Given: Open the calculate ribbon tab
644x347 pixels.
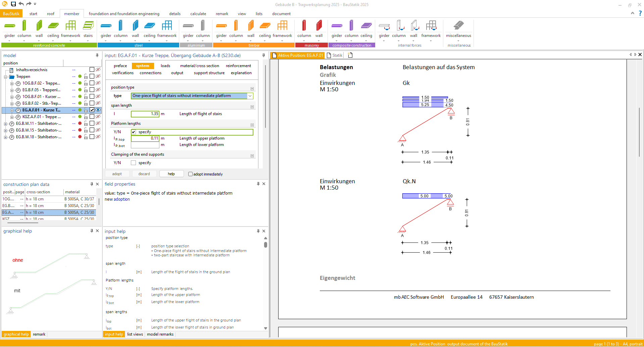Looking at the screenshot, I should click(198, 14).
